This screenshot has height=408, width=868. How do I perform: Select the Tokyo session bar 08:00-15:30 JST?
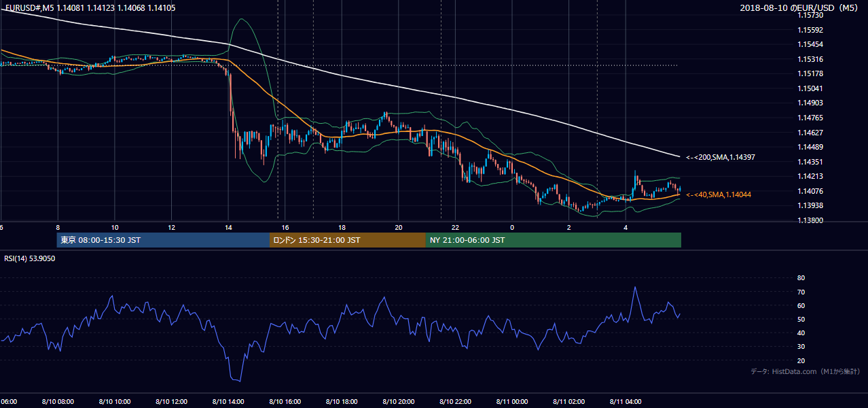[x=163, y=240]
